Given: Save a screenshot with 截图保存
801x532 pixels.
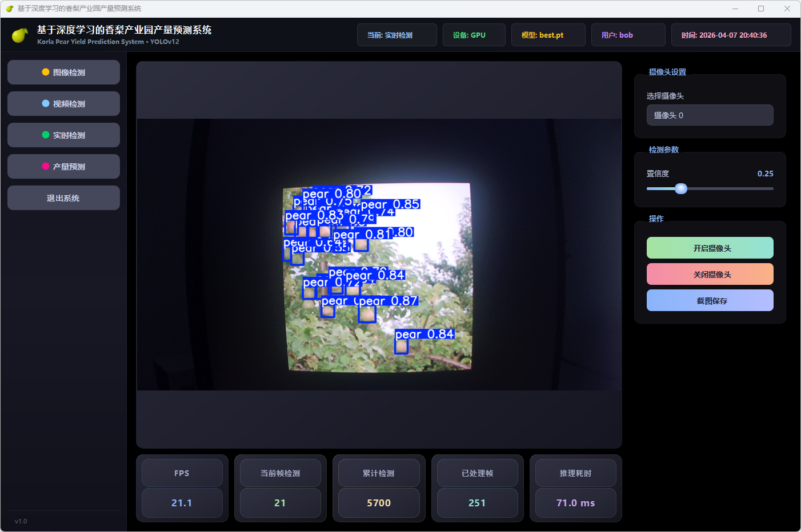Looking at the screenshot, I should [710, 301].
